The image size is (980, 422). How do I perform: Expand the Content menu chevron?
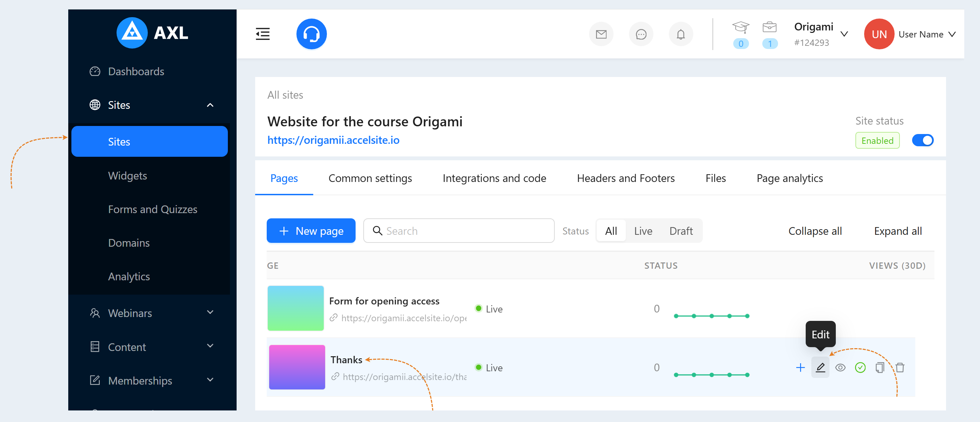click(x=210, y=346)
